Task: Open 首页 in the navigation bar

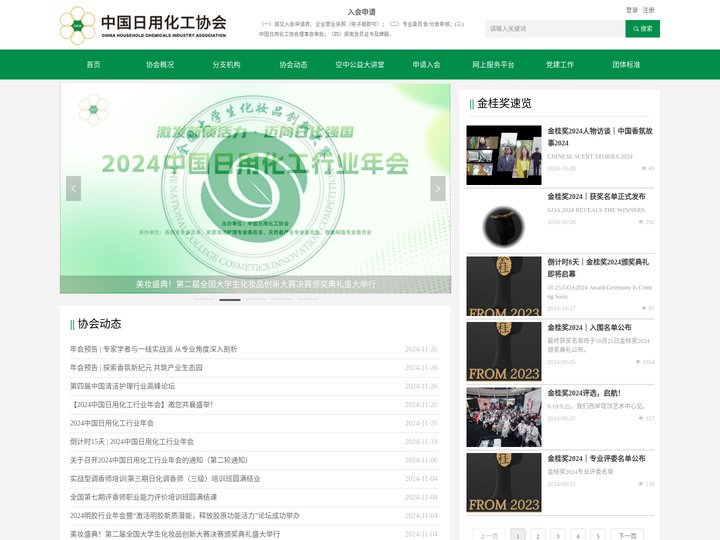Action: tap(93, 65)
